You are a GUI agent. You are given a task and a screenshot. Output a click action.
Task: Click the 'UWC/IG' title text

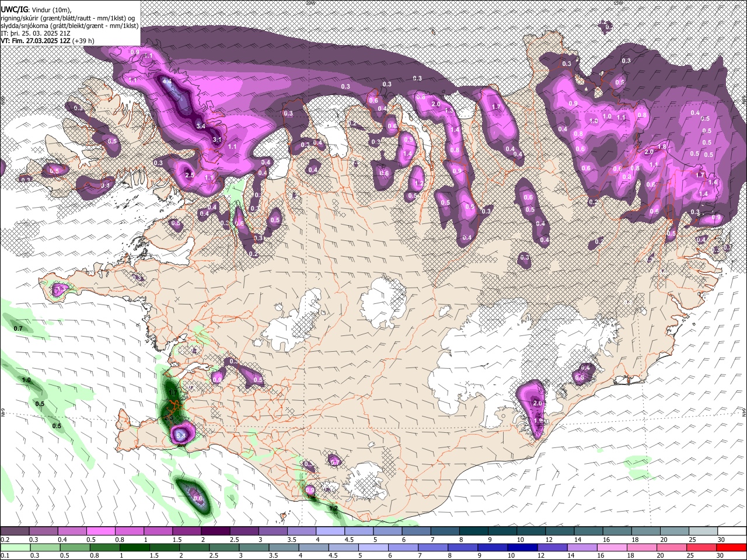click(x=14, y=10)
